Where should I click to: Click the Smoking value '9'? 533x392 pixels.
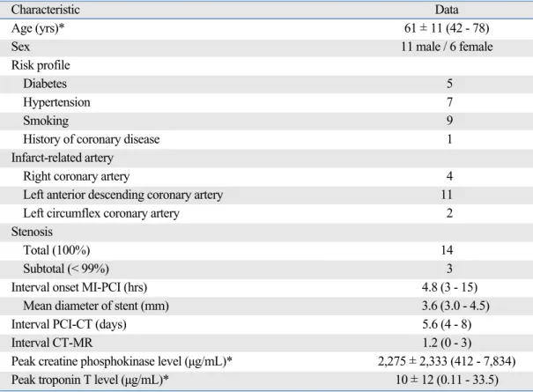pos(449,121)
